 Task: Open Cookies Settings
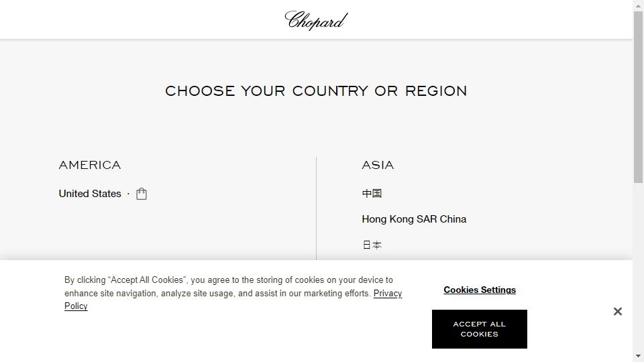click(x=479, y=290)
